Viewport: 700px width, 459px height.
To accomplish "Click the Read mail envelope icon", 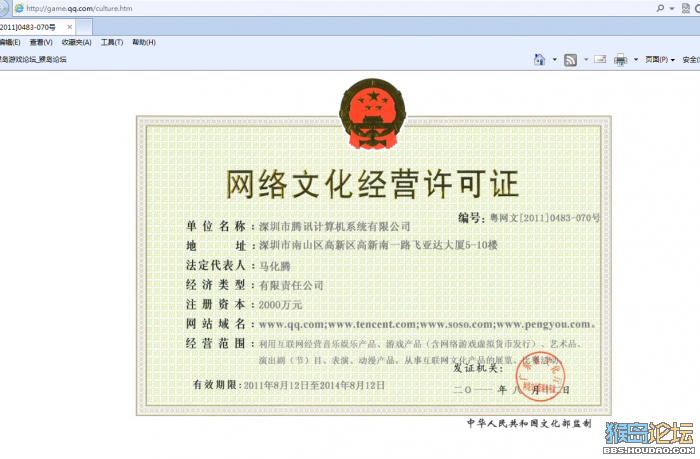I will (600, 59).
